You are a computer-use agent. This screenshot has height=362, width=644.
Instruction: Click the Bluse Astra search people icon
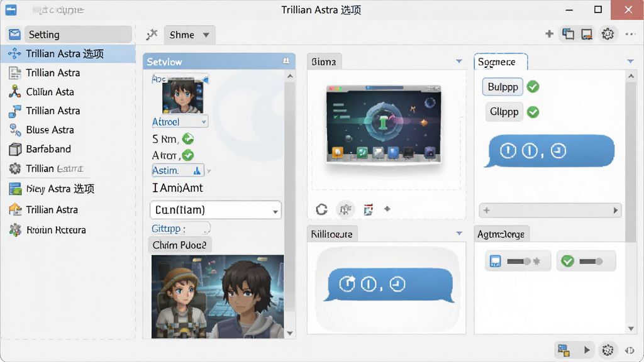click(15, 129)
